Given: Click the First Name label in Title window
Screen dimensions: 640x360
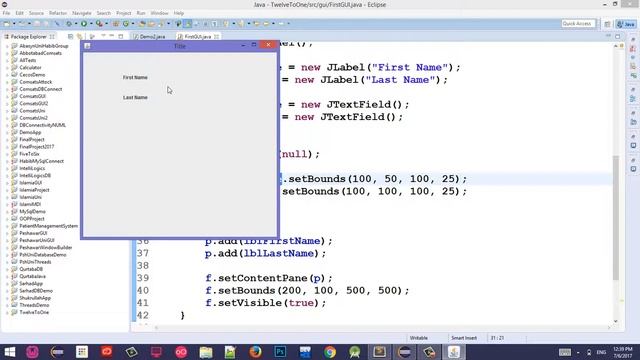Looking at the screenshot, I should coord(135,77).
